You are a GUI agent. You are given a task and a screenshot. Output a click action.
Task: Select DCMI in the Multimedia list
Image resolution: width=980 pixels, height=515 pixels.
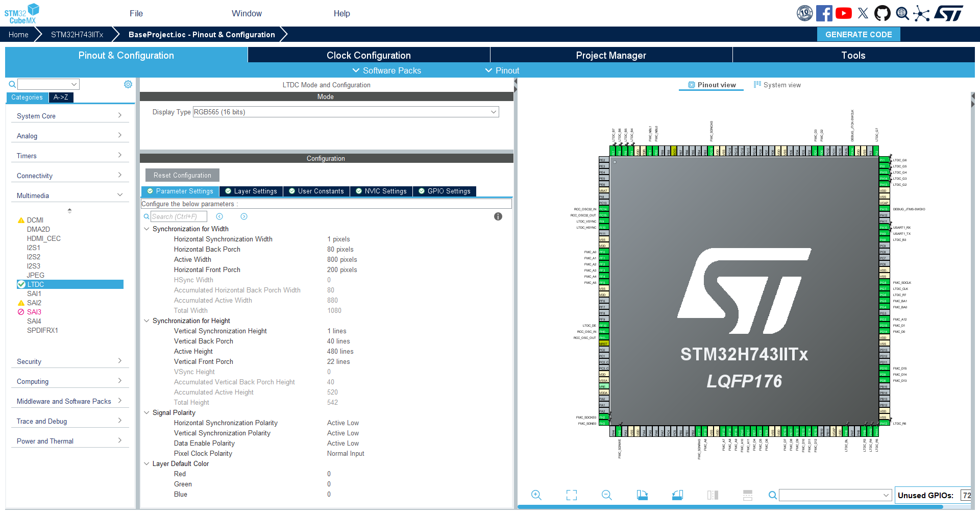(35, 220)
